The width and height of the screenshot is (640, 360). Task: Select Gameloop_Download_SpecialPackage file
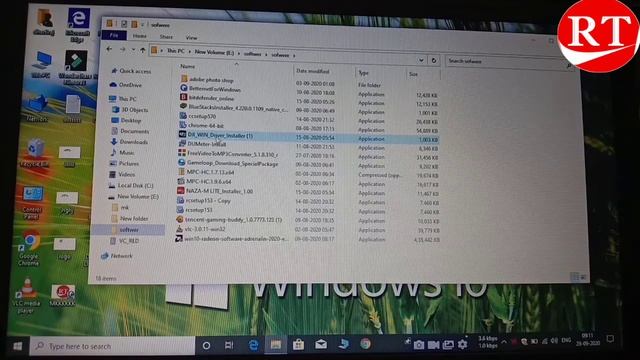[229, 163]
